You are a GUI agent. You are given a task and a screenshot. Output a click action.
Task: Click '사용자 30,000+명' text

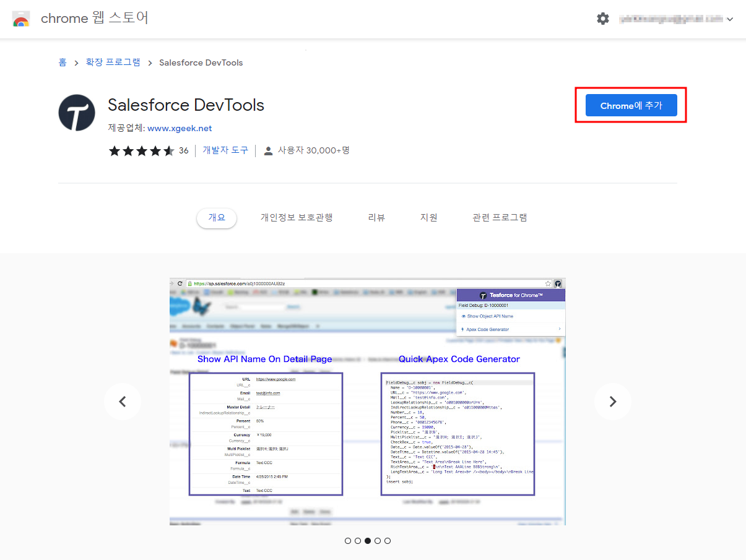point(314,150)
